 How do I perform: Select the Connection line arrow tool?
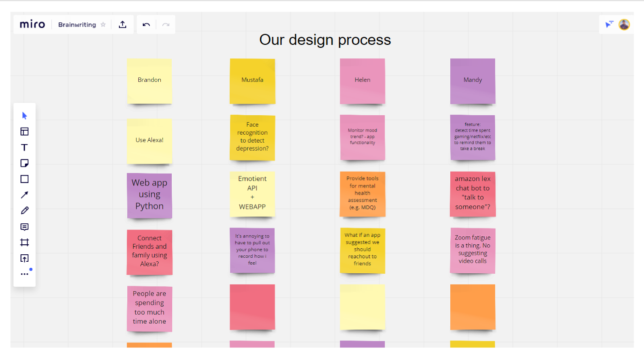(x=24, y=195)
